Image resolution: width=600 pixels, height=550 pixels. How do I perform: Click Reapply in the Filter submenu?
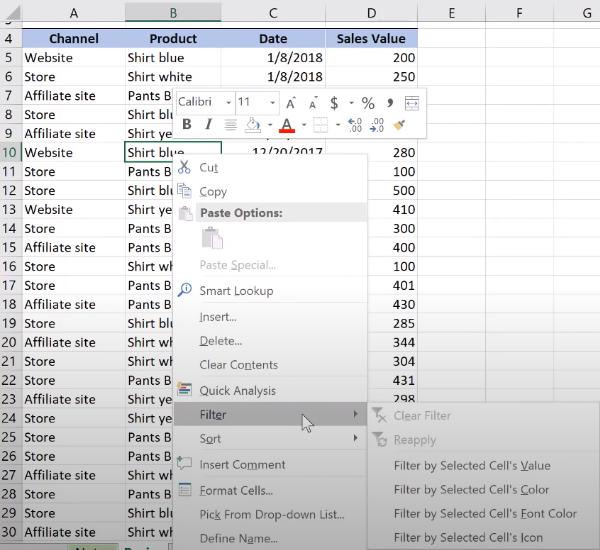483,440
